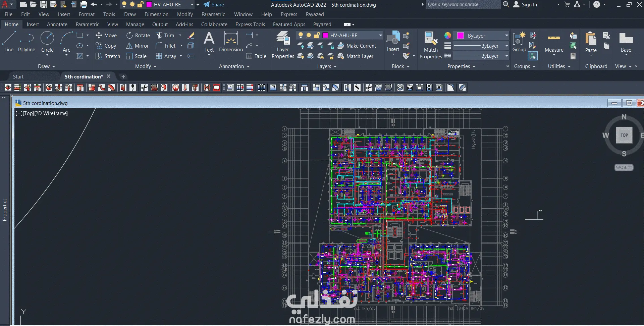Use Match Properties tool

[x=431, y=45]
